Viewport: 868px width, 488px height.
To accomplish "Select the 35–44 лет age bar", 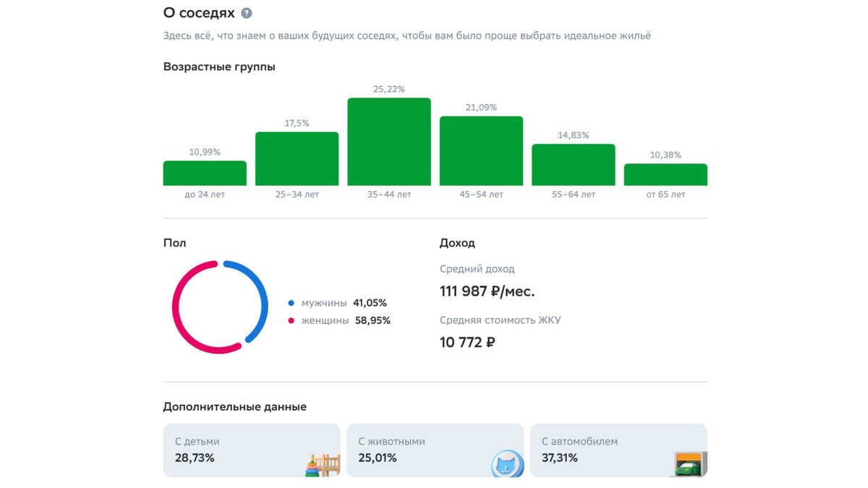I will click(389, 142).
